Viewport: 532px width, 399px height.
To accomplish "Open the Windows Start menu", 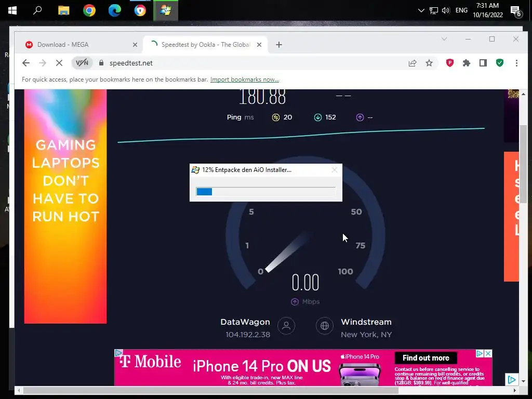I will tap(12, 10).
